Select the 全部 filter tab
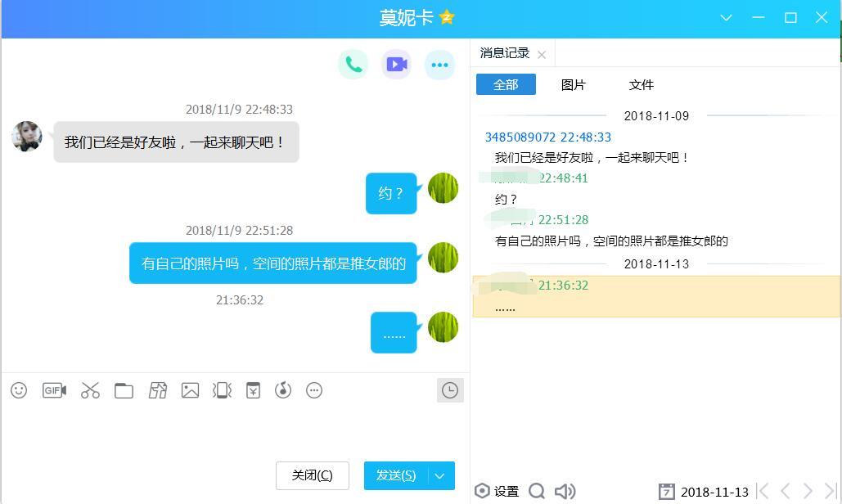842x504 pixels. 506,84
